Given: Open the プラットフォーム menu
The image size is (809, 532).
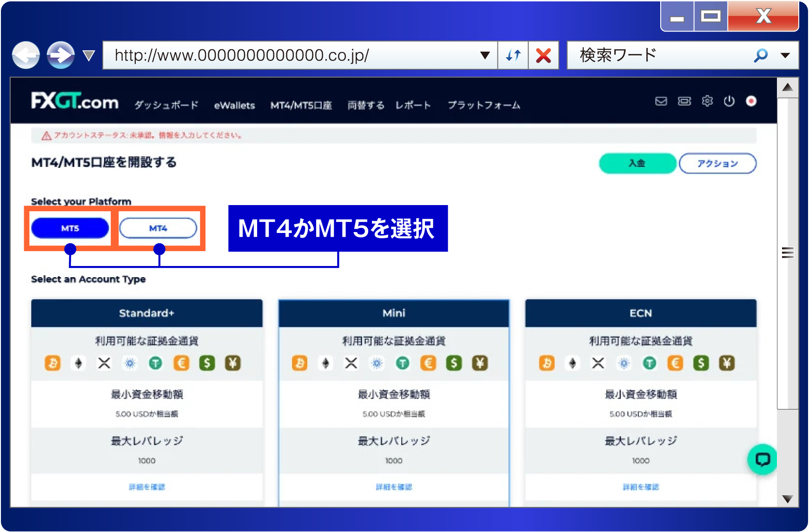Looking at the screenshot, I should pyautogui.click(x=484, y=106).
